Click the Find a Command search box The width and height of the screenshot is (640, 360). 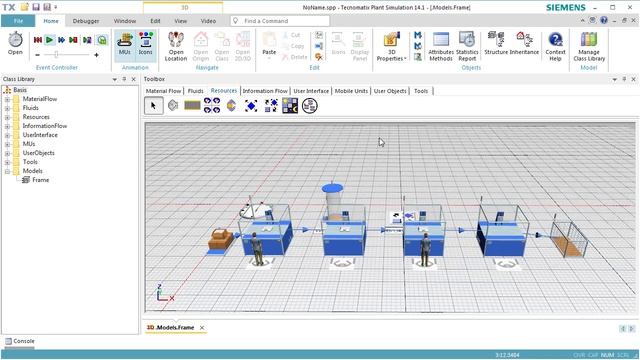point(280,21)
